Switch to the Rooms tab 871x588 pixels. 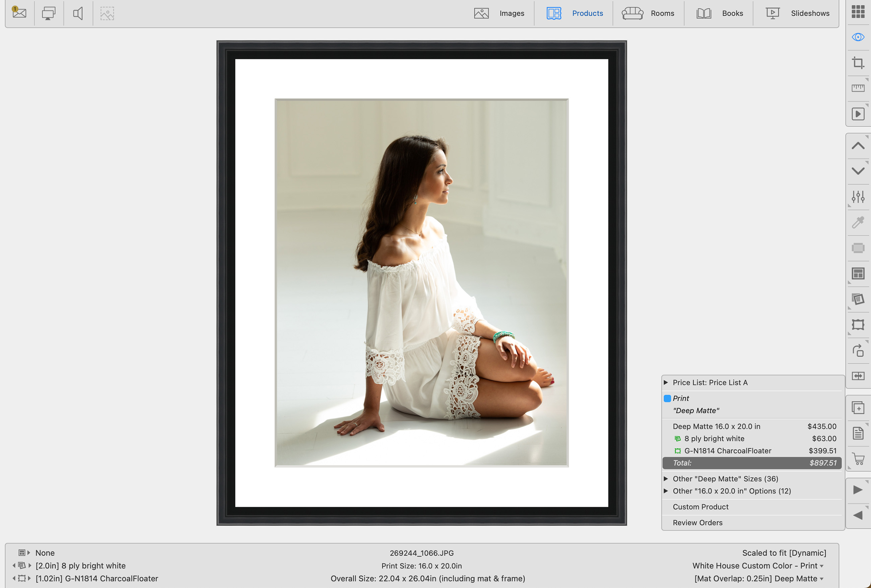click(648, 13)
